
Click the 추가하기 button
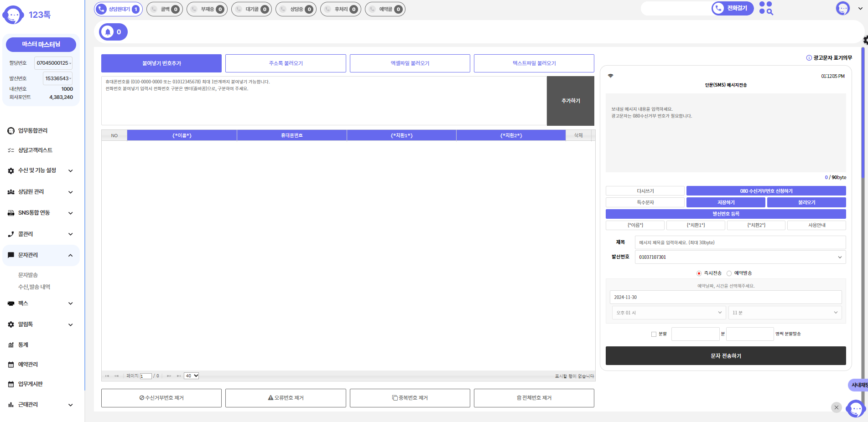pyautogui.click(x=570, y=101)
